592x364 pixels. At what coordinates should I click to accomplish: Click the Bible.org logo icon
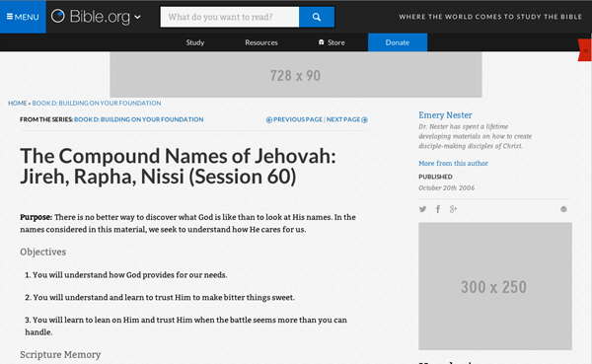tap(58, 16)
